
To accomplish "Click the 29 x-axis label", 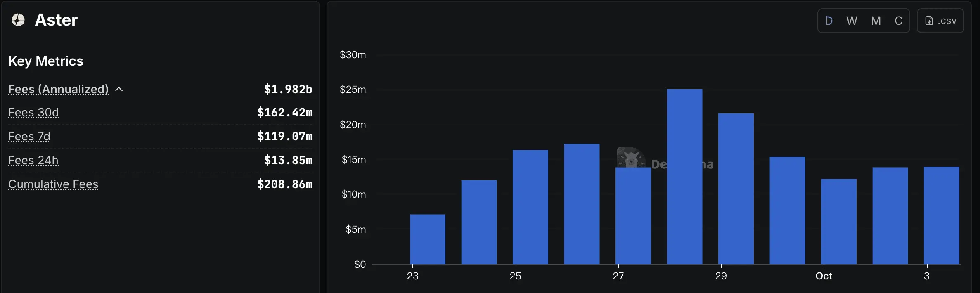I will click(x=721, y=276).
